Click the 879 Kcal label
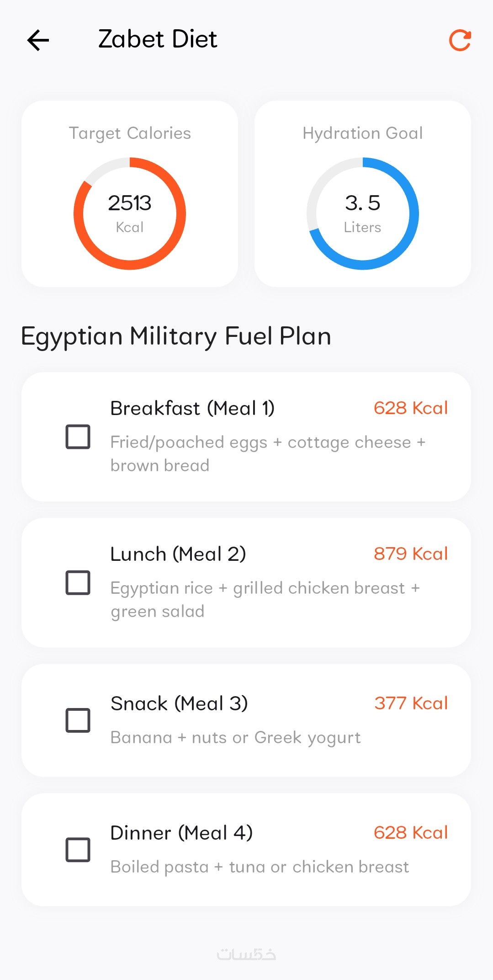 pyautogui.click(x=411, y=554)
